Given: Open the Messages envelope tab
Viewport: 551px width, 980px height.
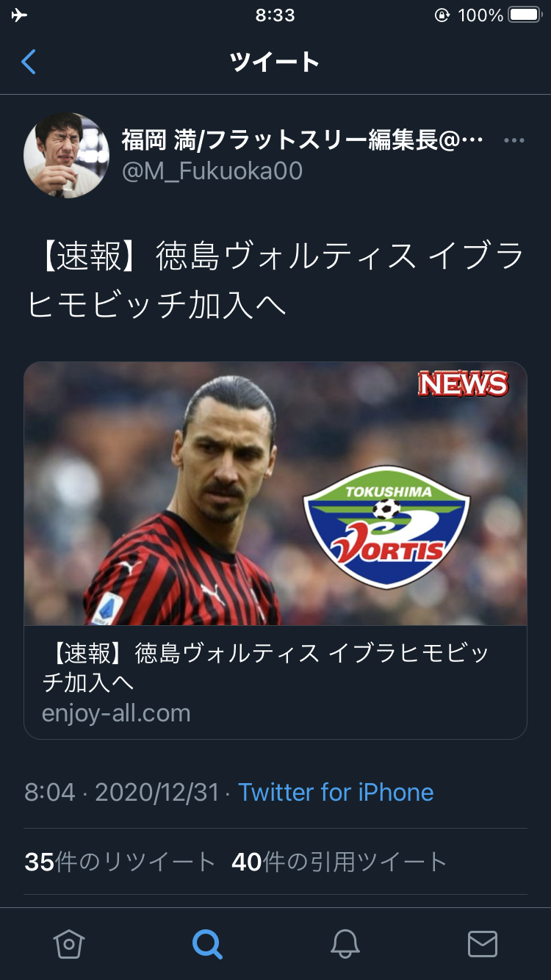Looking at the screenshot, I should [483, 944].
